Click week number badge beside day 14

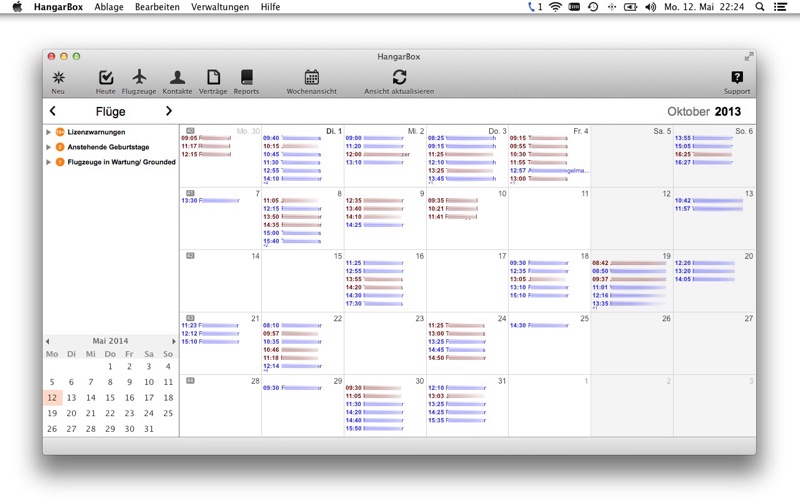(190, 256)
